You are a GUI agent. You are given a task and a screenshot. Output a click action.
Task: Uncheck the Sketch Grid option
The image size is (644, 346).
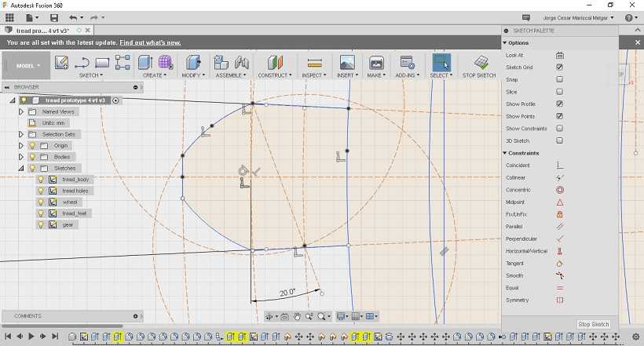tap(559, 67)
